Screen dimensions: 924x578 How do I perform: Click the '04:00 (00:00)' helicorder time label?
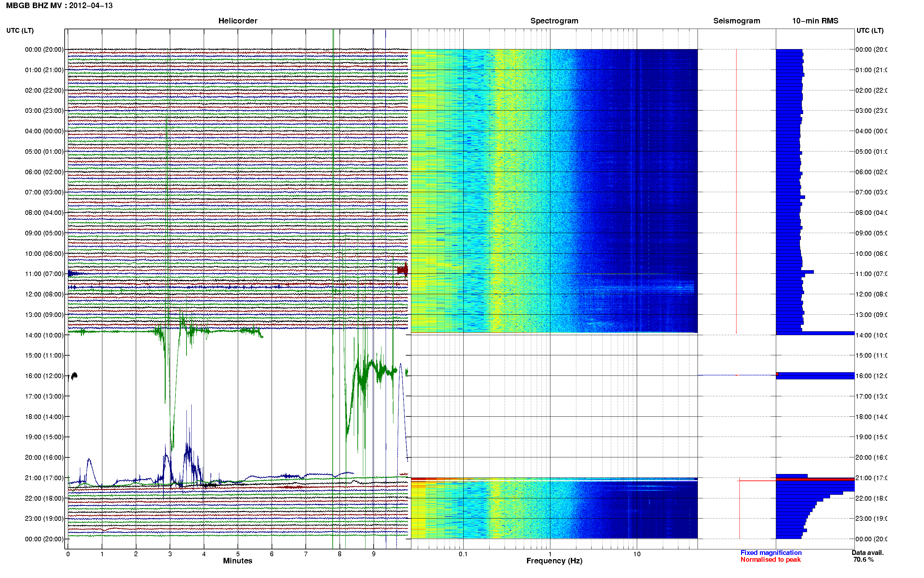click(44, 131)
